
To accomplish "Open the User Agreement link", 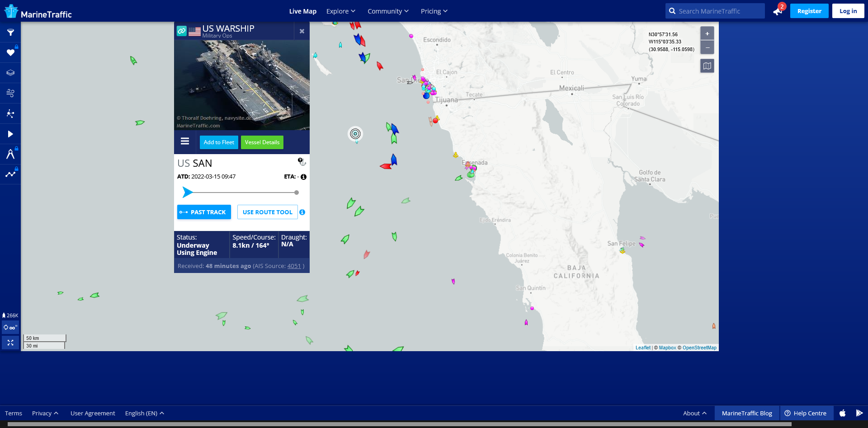I will coord(93,414).
